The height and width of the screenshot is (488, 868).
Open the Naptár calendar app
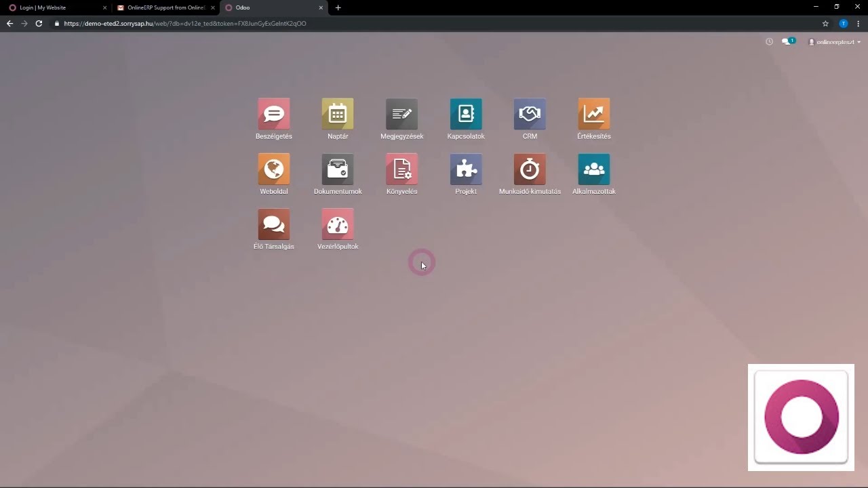coord(338,114)
